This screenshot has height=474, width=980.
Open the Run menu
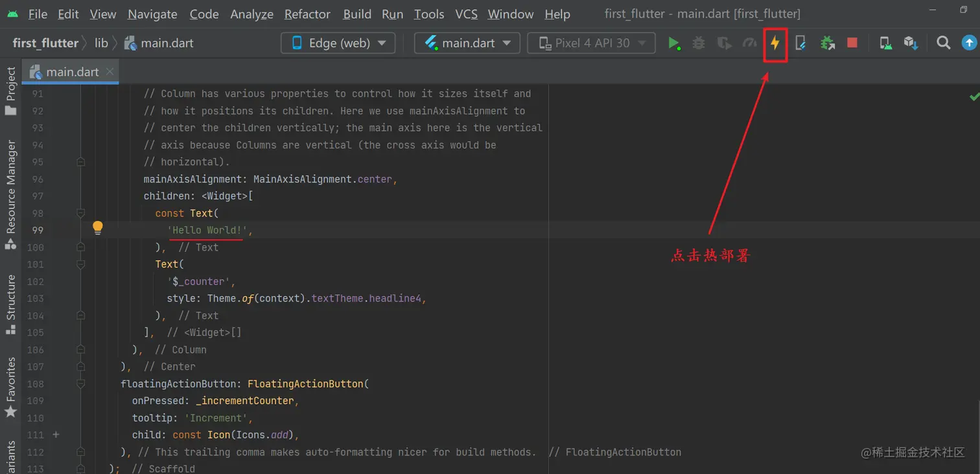[x=393, y=14]
